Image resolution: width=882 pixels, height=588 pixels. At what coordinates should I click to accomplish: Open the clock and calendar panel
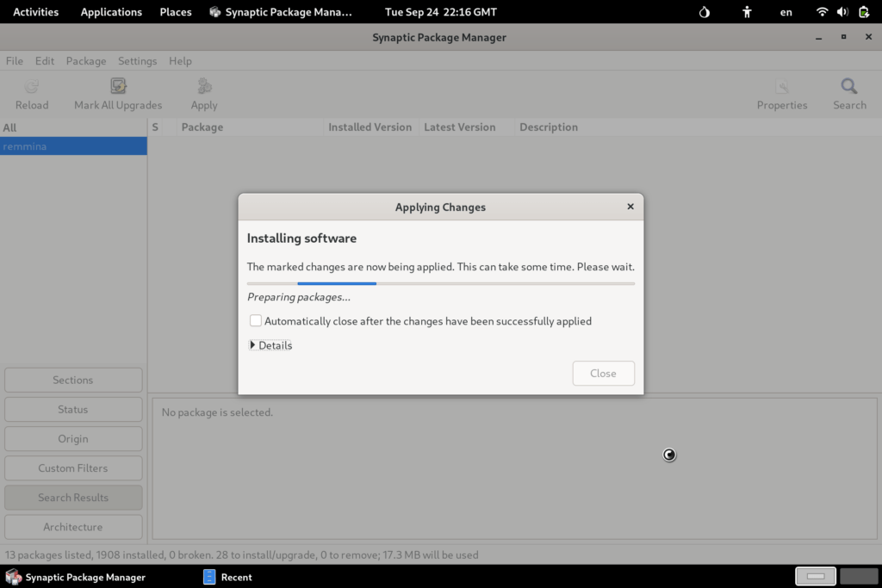(x=441, y=12)
